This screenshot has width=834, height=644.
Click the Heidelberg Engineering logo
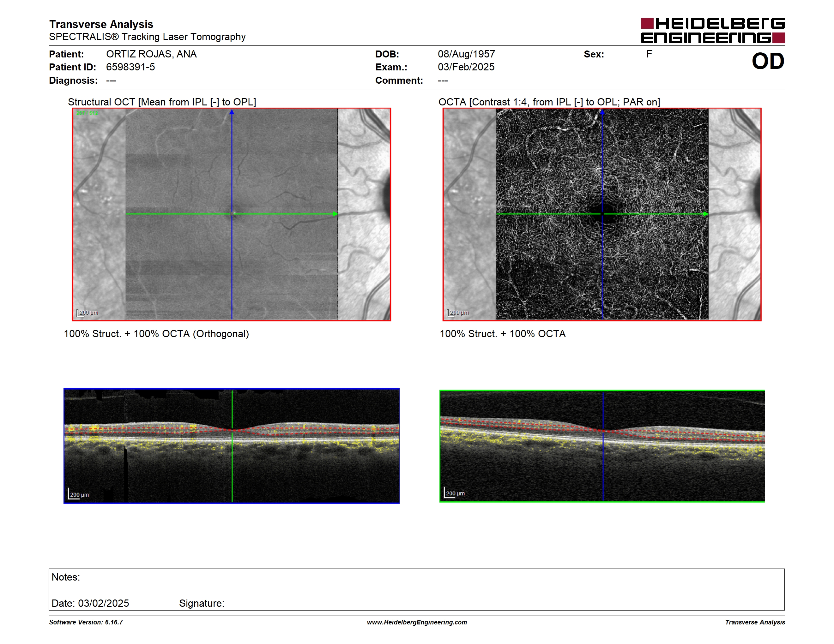coord(713,31)
